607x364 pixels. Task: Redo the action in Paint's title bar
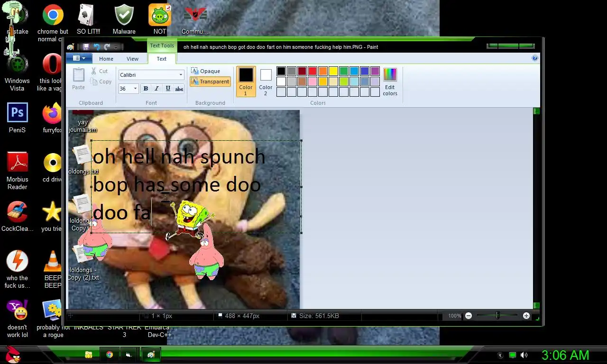(x=107, y=47)
